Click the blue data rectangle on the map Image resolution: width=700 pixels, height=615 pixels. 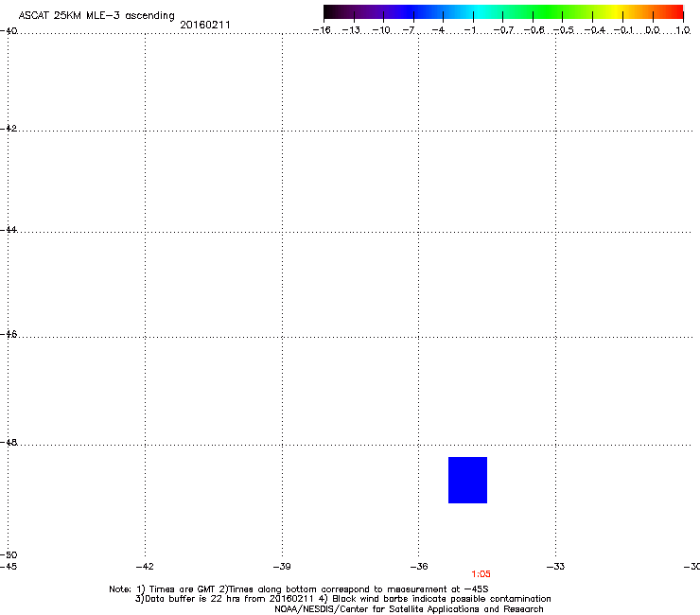coord(467,480)
